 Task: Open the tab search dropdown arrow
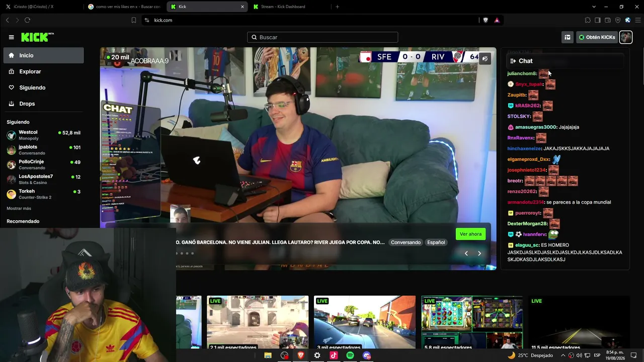click(x=594, y=7)
